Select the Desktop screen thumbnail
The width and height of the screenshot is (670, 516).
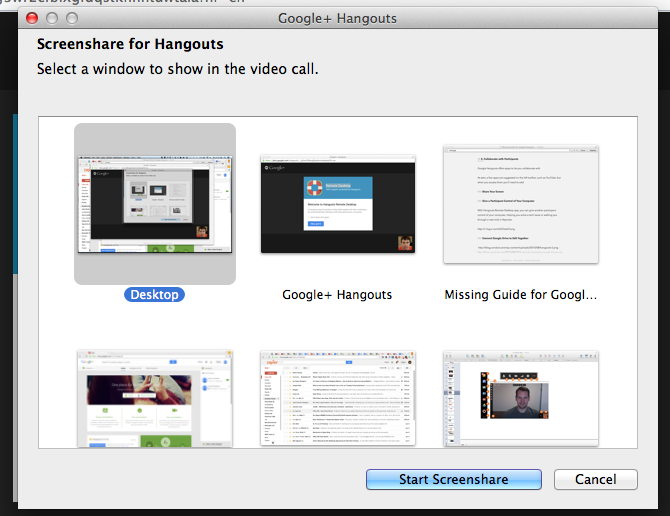coord(155,204)
